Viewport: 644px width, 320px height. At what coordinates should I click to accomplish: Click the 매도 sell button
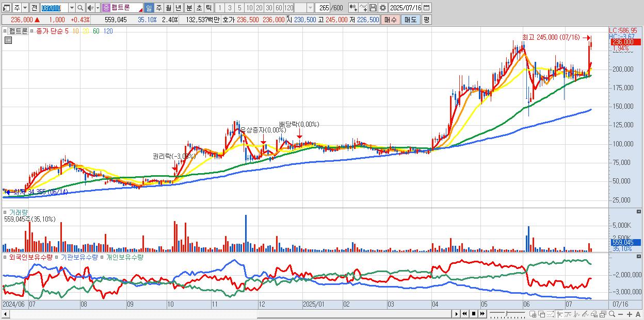(x=410, y=20)
